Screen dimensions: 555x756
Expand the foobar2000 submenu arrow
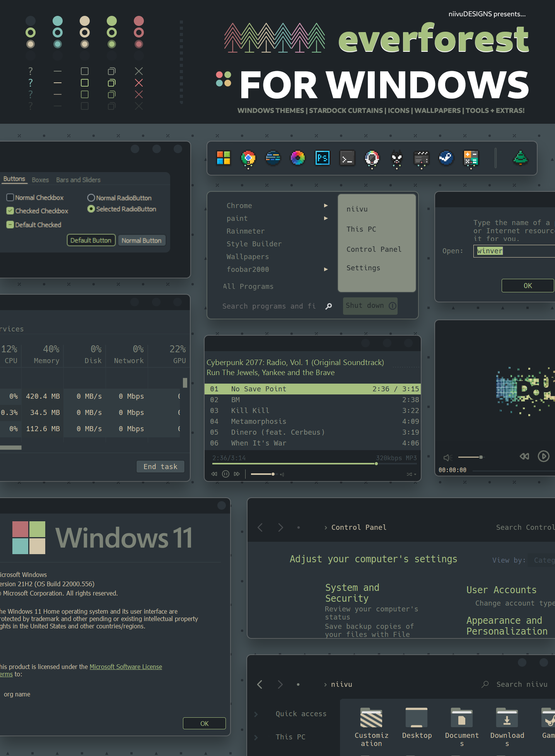(326, 270)
